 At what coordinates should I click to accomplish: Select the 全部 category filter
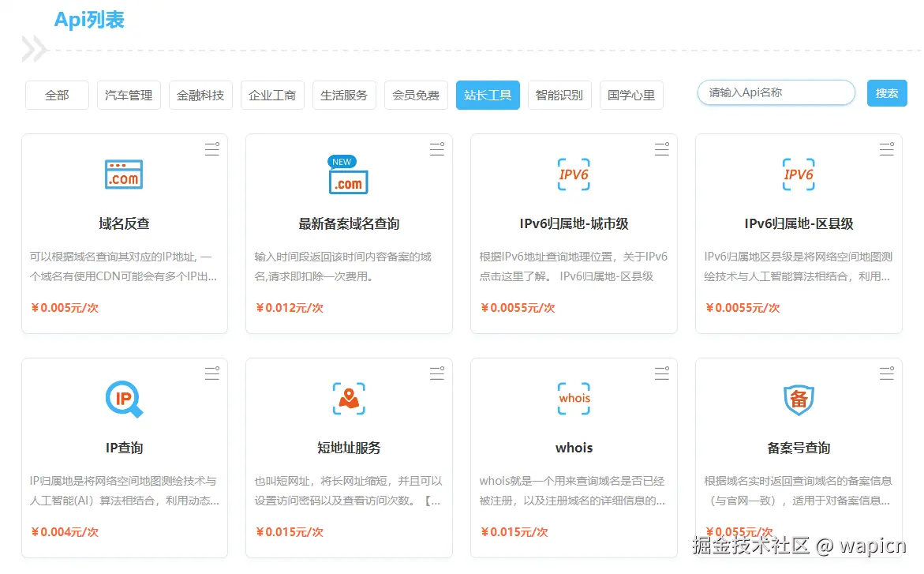[x=56, y=94]
